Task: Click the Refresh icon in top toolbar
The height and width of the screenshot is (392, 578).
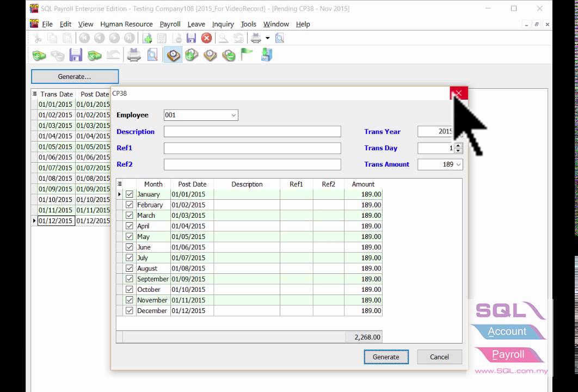Action: coord(238,38)
